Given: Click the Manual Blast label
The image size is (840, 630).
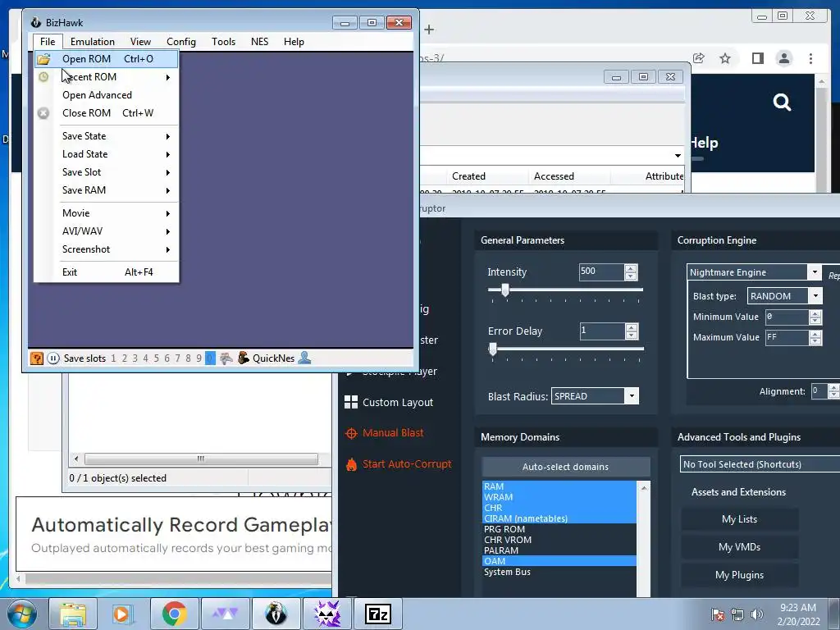Looking at the screenshot, I should tap(393, 433).
